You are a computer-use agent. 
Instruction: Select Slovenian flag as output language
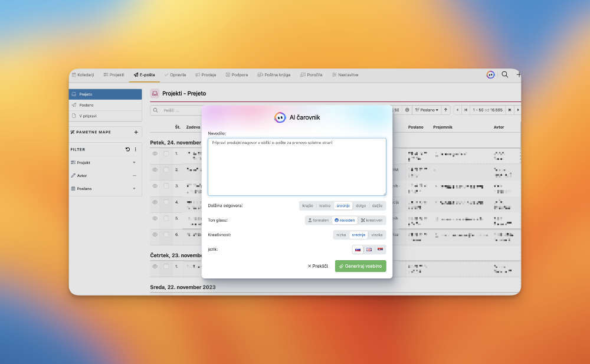click(358, 250)
